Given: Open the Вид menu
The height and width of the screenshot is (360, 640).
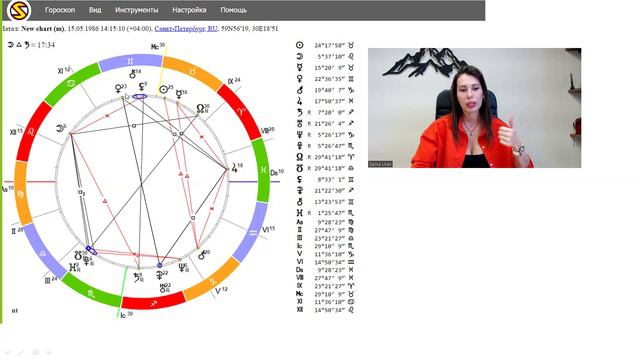Looking at the screenshot, I should [95, 10].
